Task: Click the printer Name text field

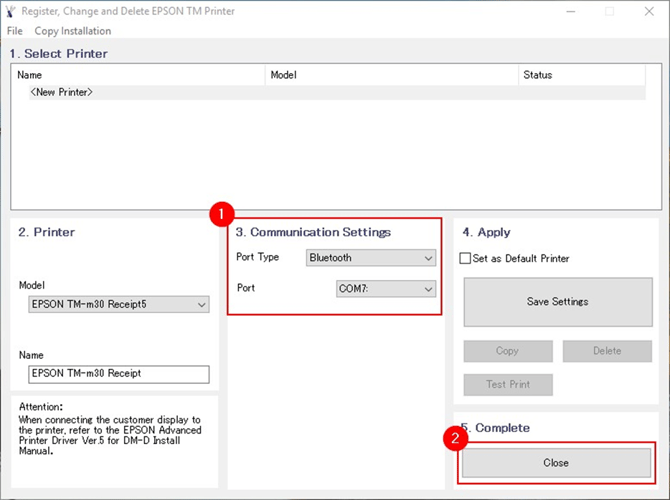Action: (x=119, y=374)
